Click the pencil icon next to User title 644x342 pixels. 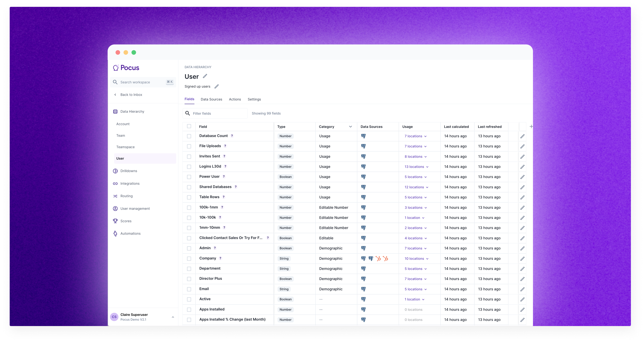tap(205, 76)
